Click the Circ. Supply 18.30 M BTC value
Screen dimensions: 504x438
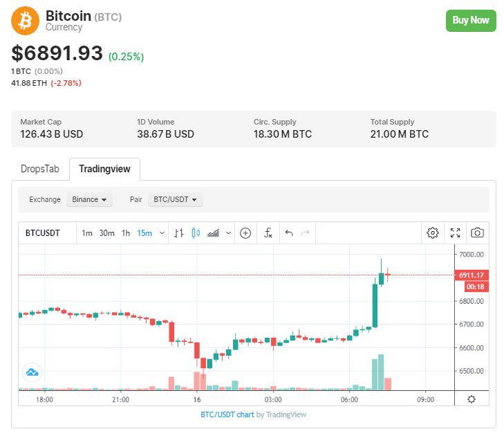tap(283, 134)
